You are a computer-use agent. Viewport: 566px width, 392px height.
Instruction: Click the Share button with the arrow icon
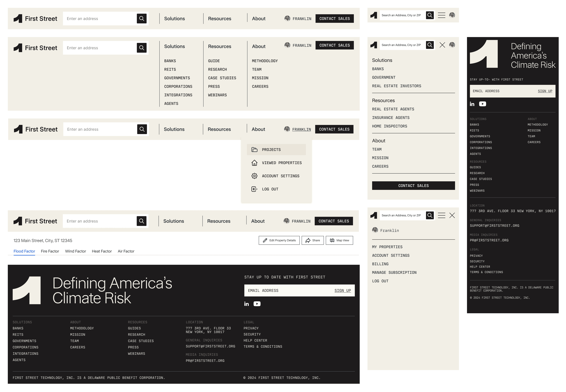(313, 240)
